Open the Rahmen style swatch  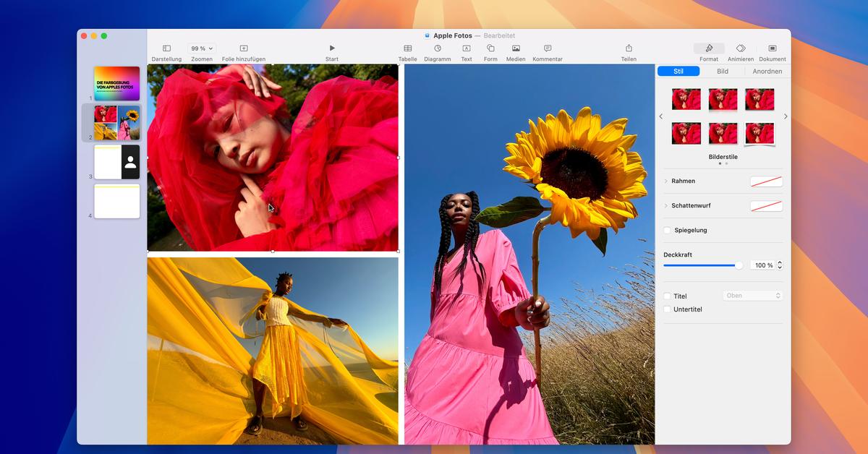point(766,181)
